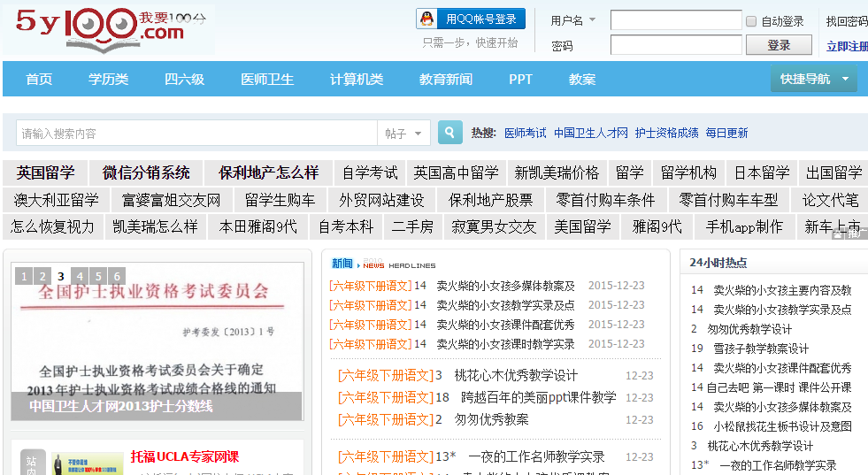The height and width of the screenshot is (475, 868).
Task: Open the 桃花心木优秀教学设计 article in news list
Action: (x=516, y=375)
